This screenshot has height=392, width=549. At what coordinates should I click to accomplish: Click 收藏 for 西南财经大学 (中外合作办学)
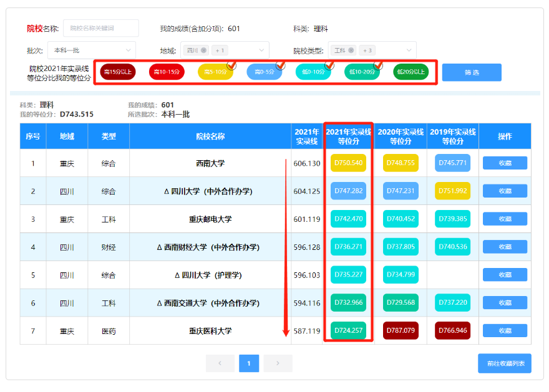coord(505,247)
